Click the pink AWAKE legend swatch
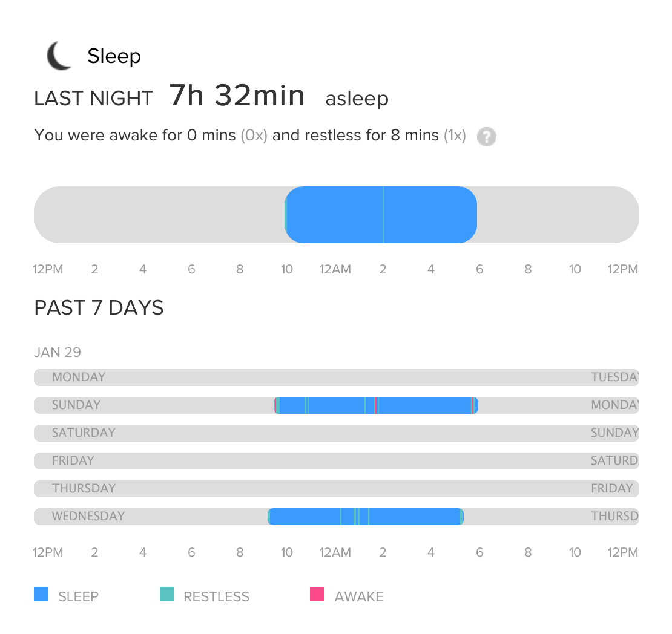Image resolution: width=672 pixels, height=634 pixels. point(317,595)
